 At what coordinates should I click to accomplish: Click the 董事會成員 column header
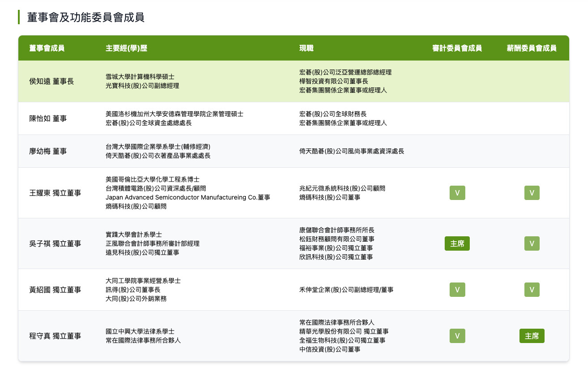point(47,48)
